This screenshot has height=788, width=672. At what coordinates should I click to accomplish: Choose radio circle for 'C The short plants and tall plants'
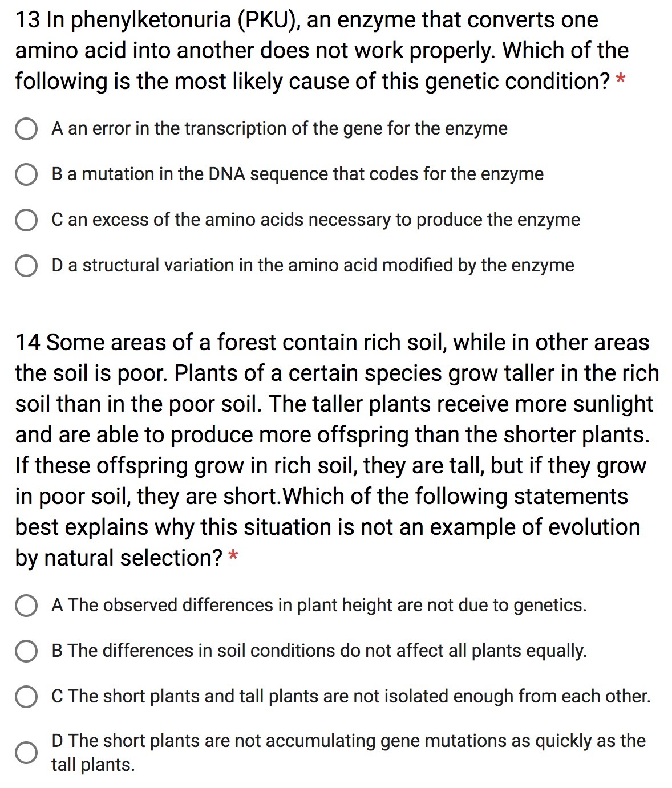pos(26,697)
